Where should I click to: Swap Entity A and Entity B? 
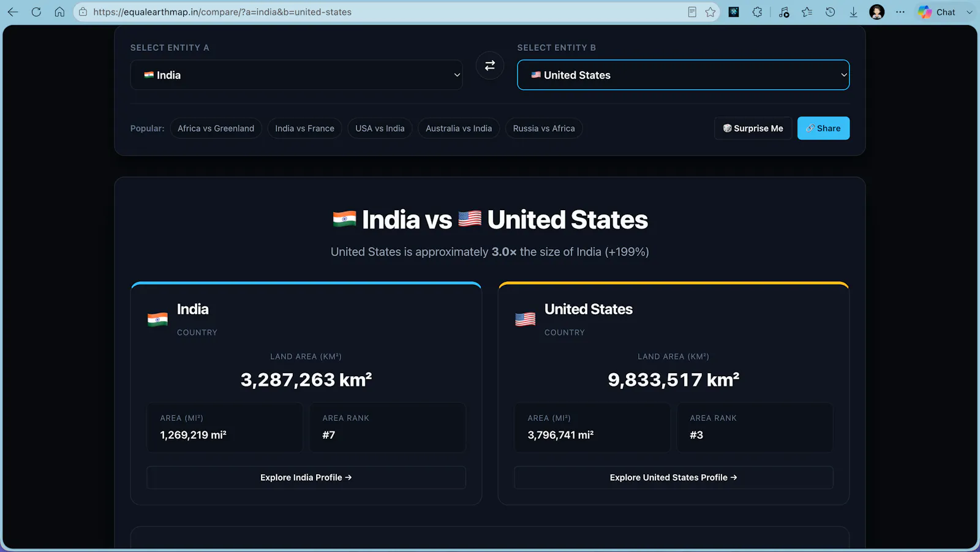(x=490, y=66)
